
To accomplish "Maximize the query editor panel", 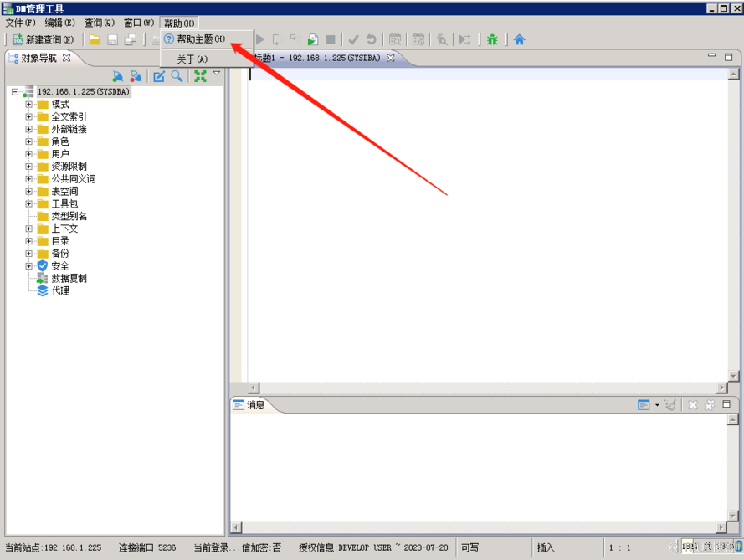I will (728, 57).
